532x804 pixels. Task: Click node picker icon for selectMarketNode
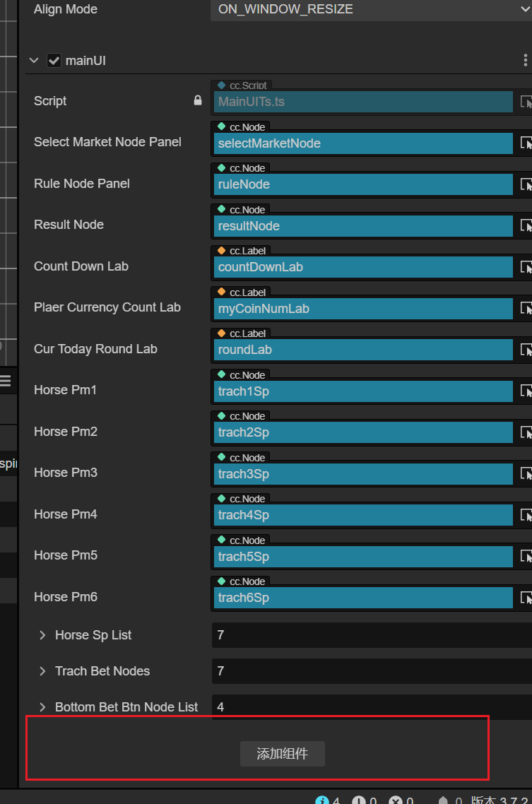(x=526, y=143)
